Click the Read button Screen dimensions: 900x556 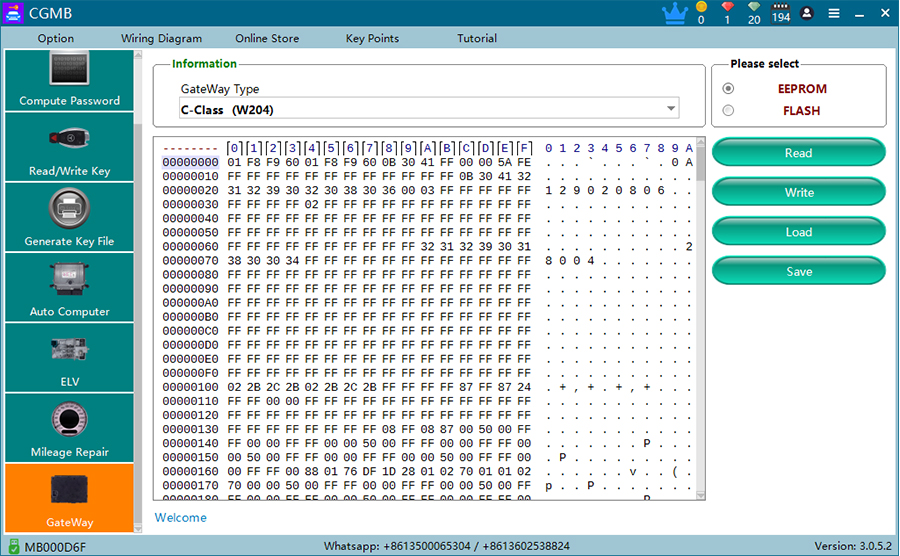click(x=798, y=153)
